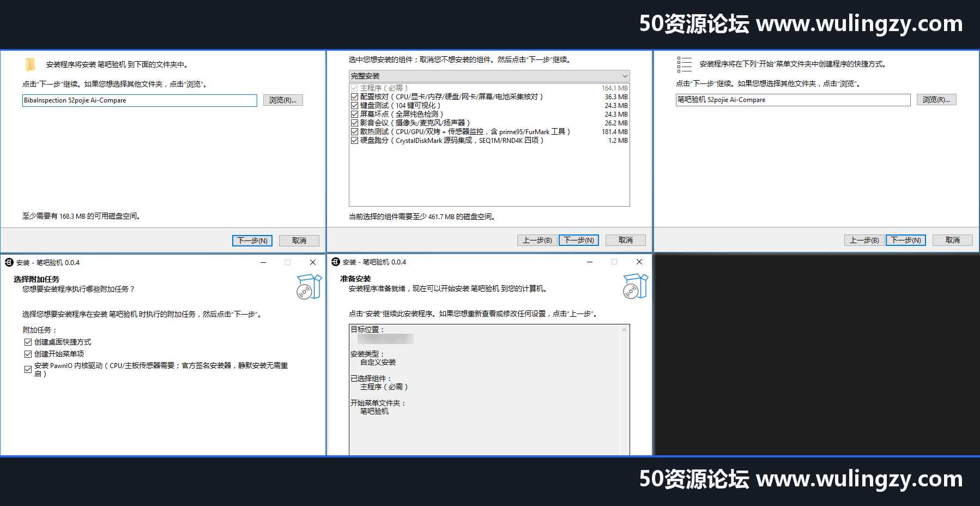Click 上一步 in start menu folder dialog
Viewport: 980px width, 506px height.
click(x=864, y=240)
